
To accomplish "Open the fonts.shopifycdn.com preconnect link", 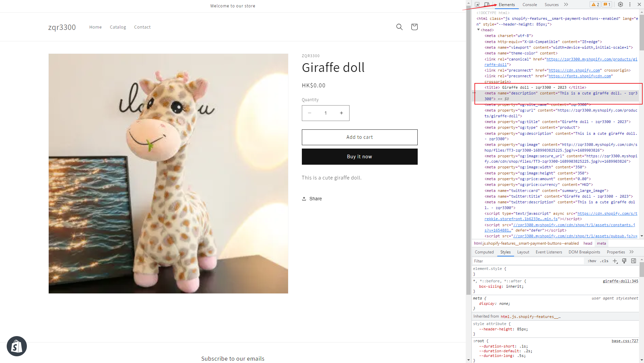I will [x=580, y=76].
